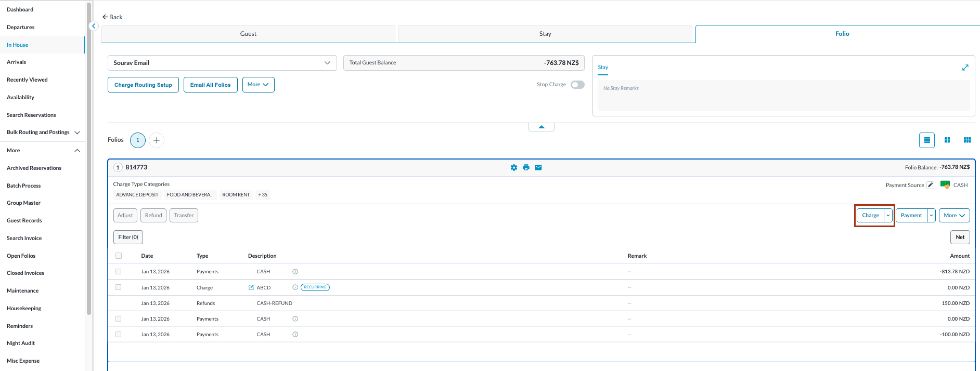Screen dimensions: 980x371
Task: Switch folios to two-column grid view
Action: tap(947, 140)
